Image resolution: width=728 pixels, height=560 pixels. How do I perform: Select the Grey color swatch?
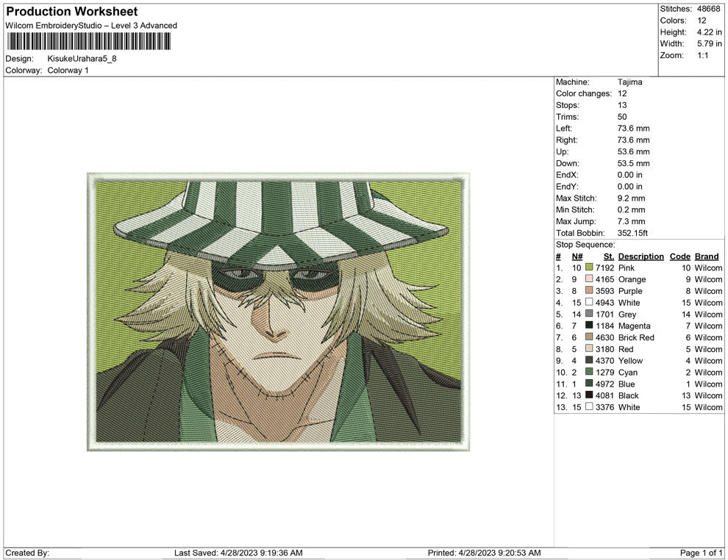[x=588, y=314]
